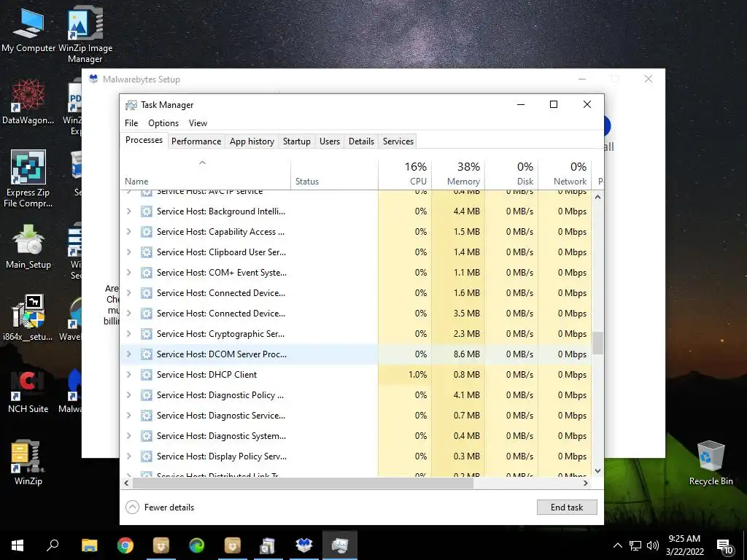Click the vertical scrollbar thumb
This screenshot has width=747, height=560.
coord(597,343)
